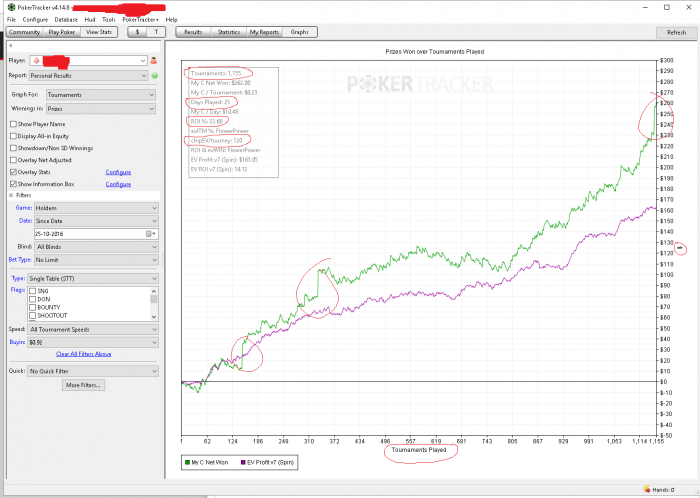Open the date picker calendar icon
This screenshot has height=498, width=700.
151,234
